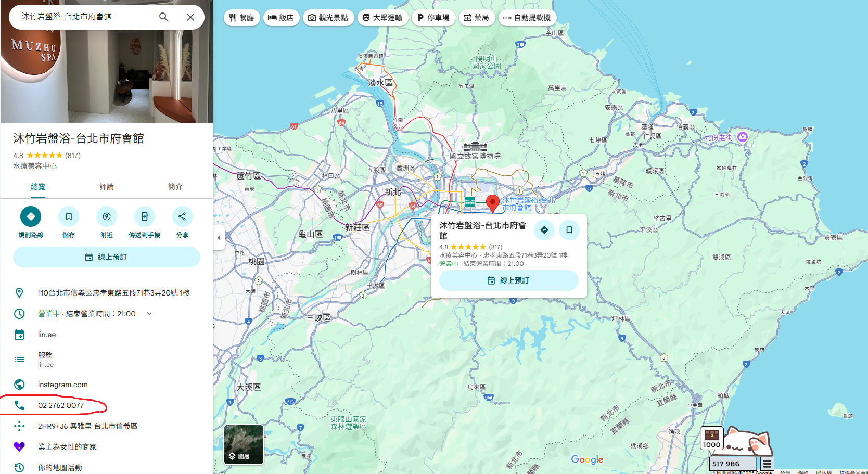Clear the search box with the X

[x=190, y=17]
